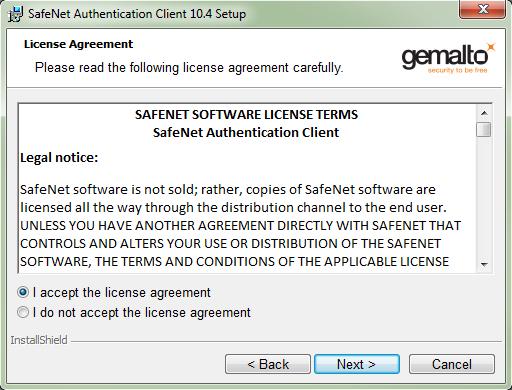Go back with the < Back button
Image resolution: width=512 pixels, height=390 pixels.
268,364
